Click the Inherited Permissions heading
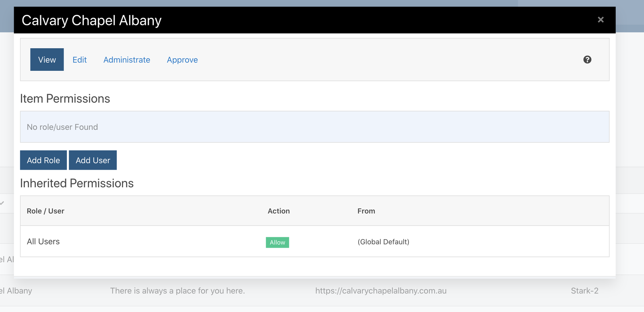Viewport: 644px width, 312px height. point(77,183)
